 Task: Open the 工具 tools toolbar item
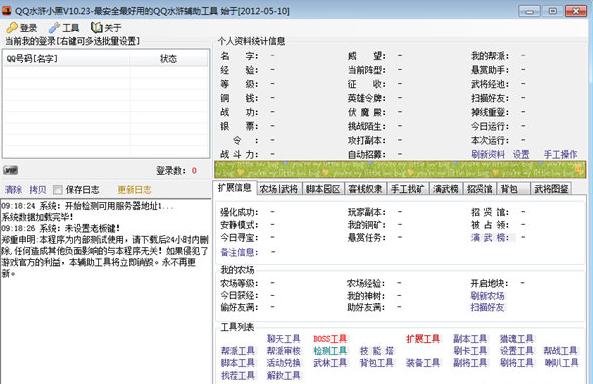tap(64, 28)
